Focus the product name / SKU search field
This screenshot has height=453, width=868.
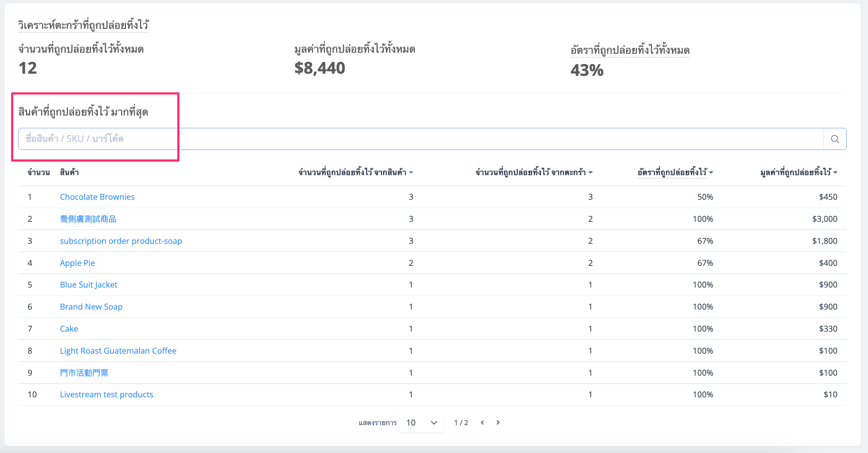[421, 139]
